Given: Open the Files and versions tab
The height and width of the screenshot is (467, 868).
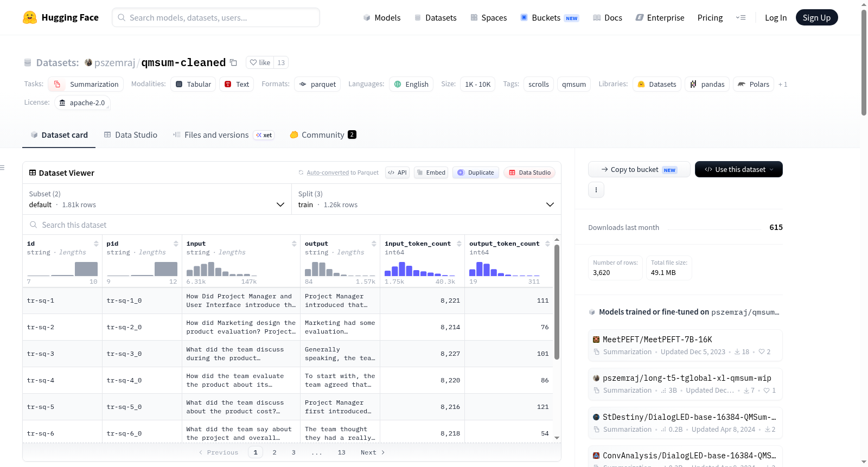Looking at the screenshot, I should 224,135.
